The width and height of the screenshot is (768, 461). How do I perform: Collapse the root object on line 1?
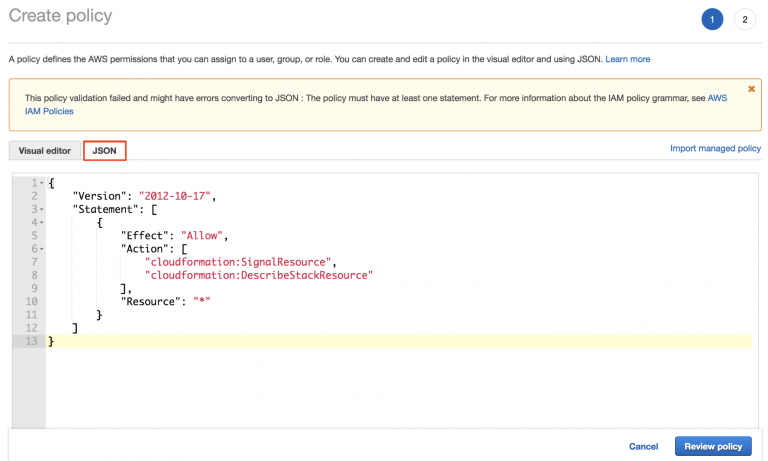pos(41,183)
